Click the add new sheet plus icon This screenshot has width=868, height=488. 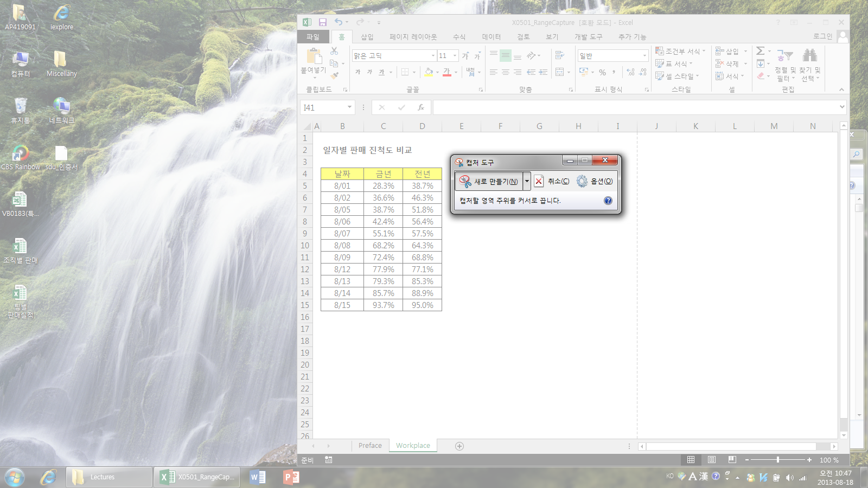[459, 446]
